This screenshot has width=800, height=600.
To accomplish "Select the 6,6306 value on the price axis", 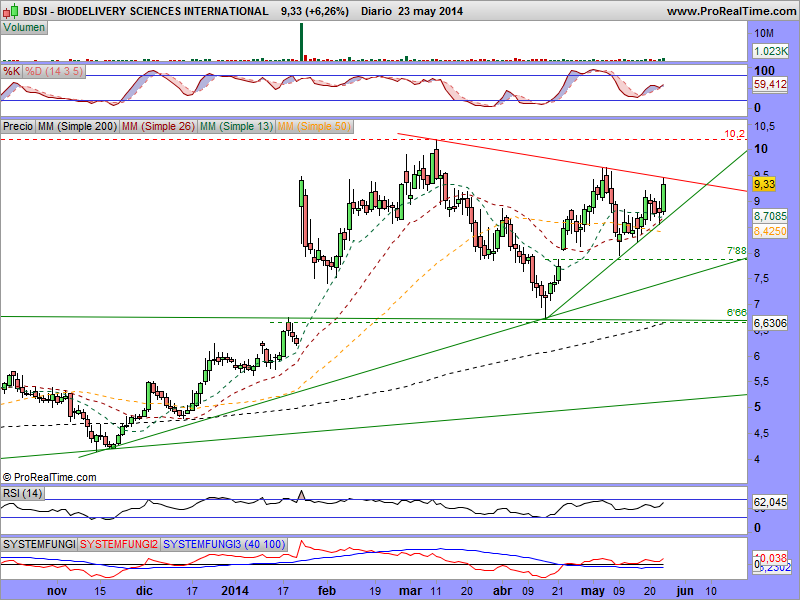I will [x=770, y=323].
